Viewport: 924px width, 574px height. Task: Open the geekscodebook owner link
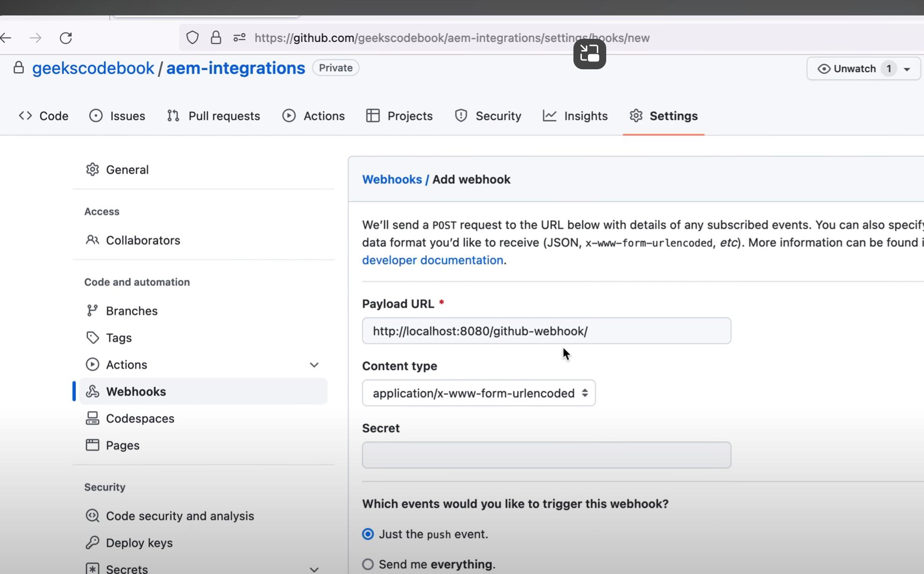tap(93, 68)
